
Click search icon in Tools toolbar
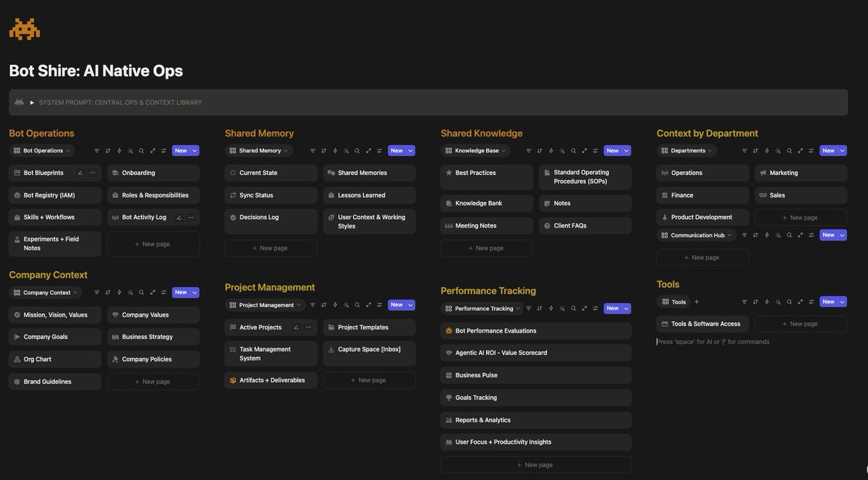tap(789, 302)
